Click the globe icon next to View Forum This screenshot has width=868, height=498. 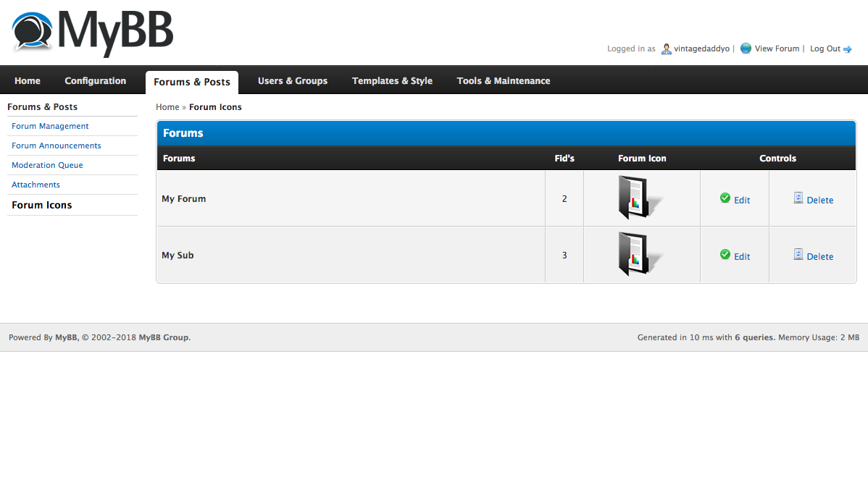point(746,48)
